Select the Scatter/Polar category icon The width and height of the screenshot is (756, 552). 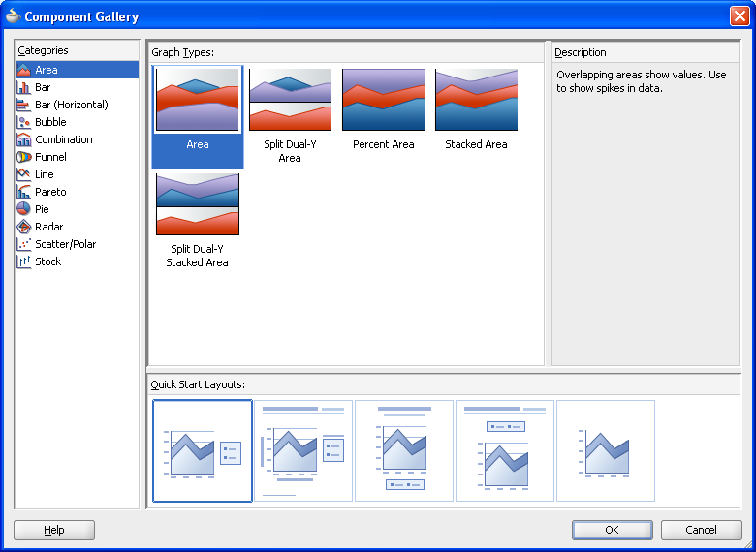[x=23, y=244]
